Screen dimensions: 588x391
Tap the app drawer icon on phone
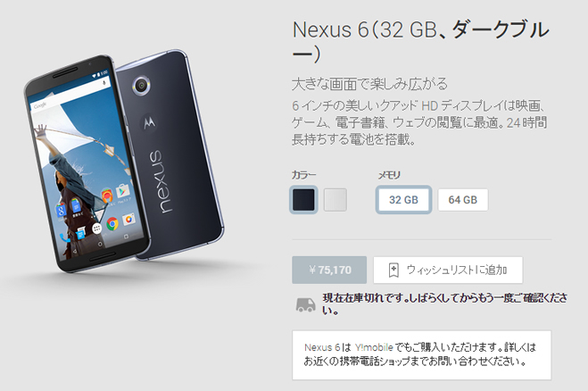[96, 229]
